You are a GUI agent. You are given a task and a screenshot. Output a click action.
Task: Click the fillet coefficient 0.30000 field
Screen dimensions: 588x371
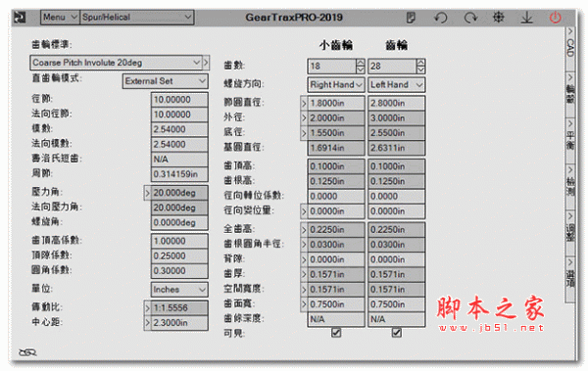[179, 270]
